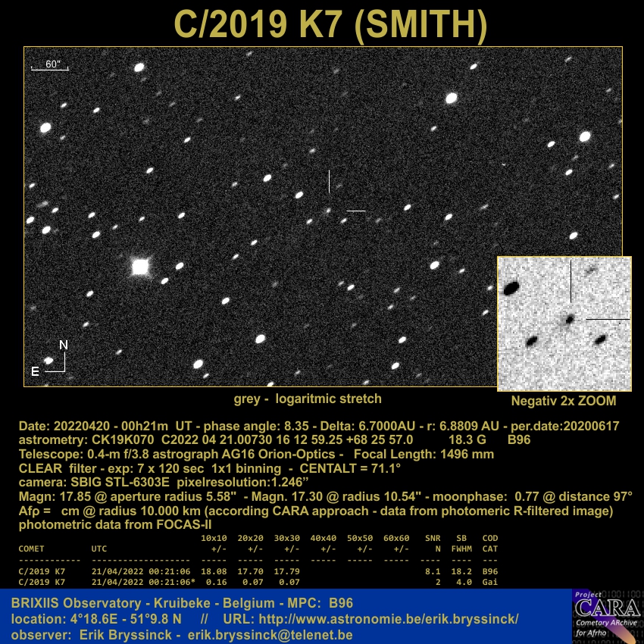
Task: Click the comet in the negative zoom inset
Action: 569,319
